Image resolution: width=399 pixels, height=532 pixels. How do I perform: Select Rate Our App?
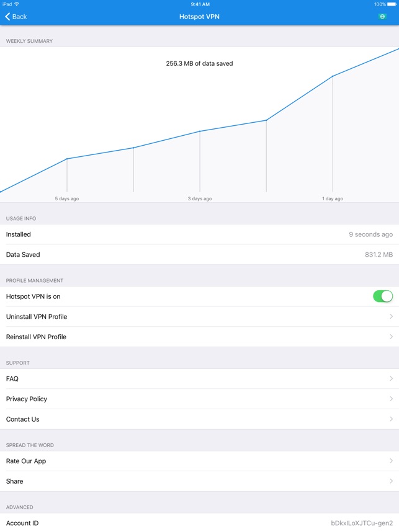pyautogui.click(x=199, y=461)
